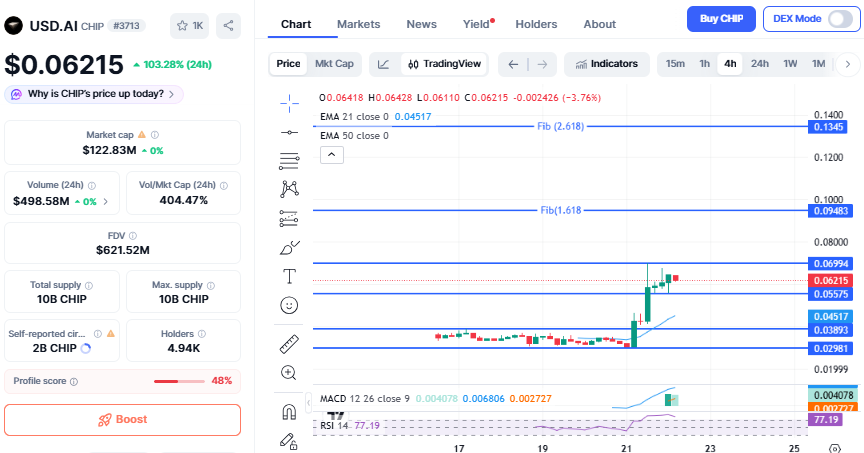
Task: Open the emoji icons tool
Action: tap(289, 305)
